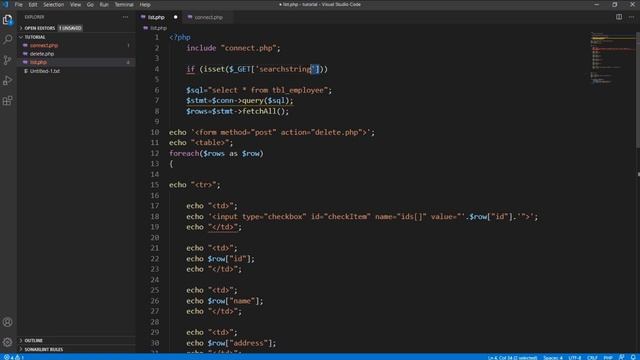This screenshot has width=640, height=360.
Task: Click the minimap code overview
Action: click(x=612, y=57)
